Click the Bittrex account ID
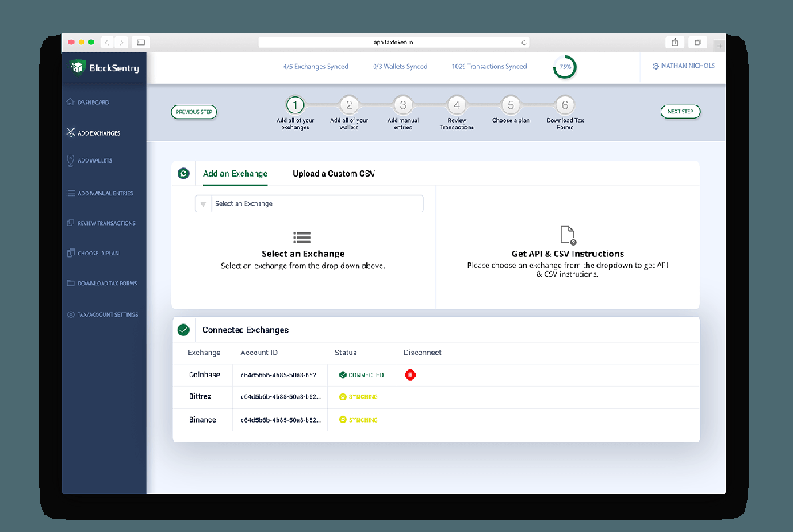The height and width of the screenshot is (532, 793). 281,397
